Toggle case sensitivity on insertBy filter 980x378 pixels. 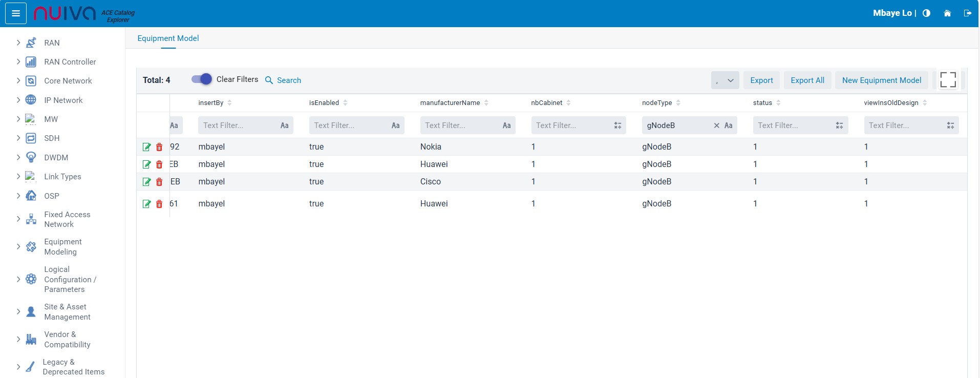point(284,125)
